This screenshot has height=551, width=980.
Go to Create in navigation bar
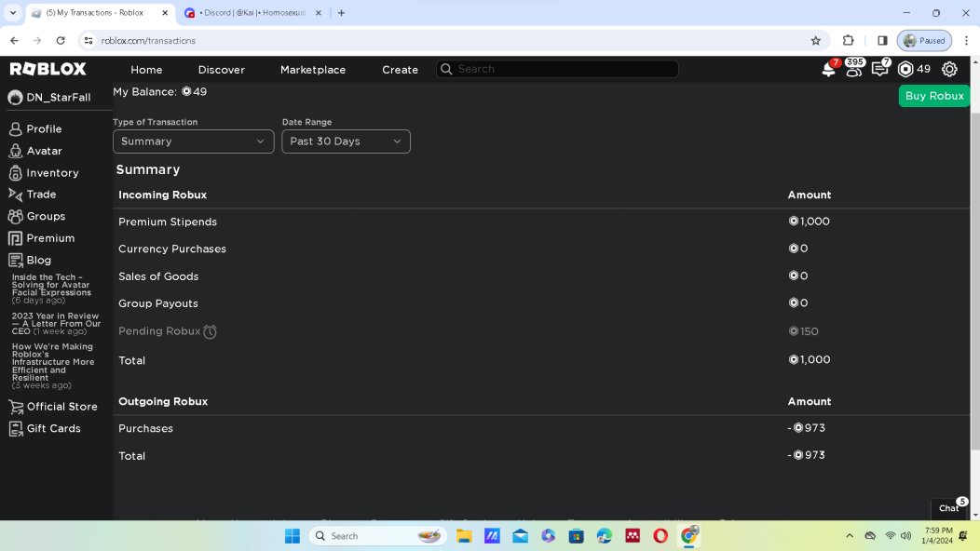[400, 70]
